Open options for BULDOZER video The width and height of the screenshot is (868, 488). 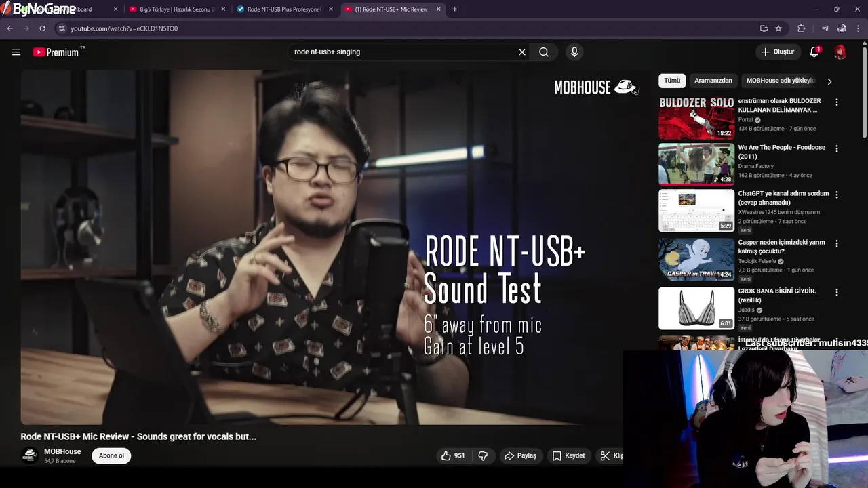coord(837,102)
